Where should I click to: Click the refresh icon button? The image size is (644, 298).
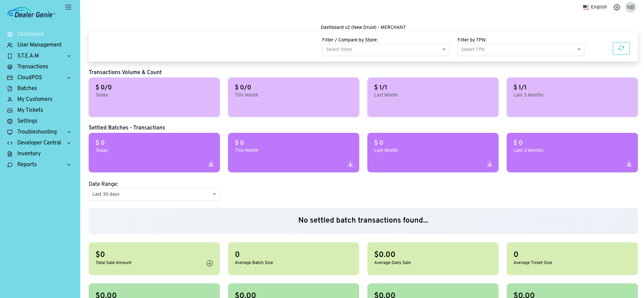[621, 48]
